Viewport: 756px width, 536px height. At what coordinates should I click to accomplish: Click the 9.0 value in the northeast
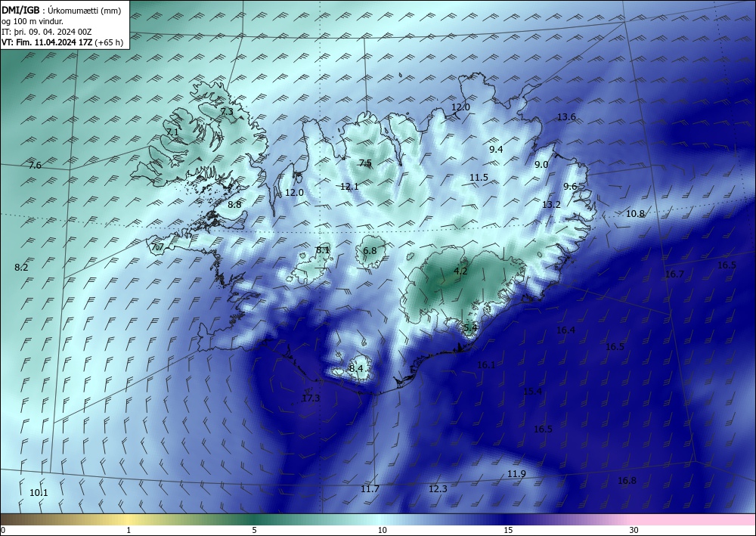point(541,164)
